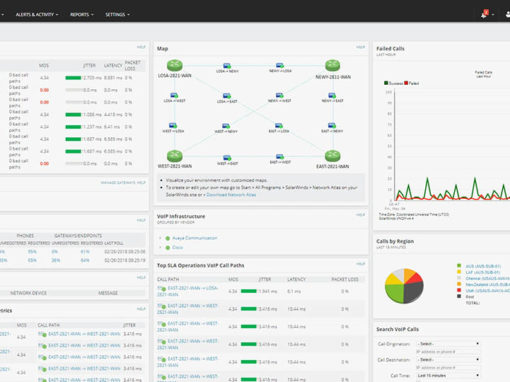
Task: Open the Download Network Atlas link
Action: pos(231,195)
